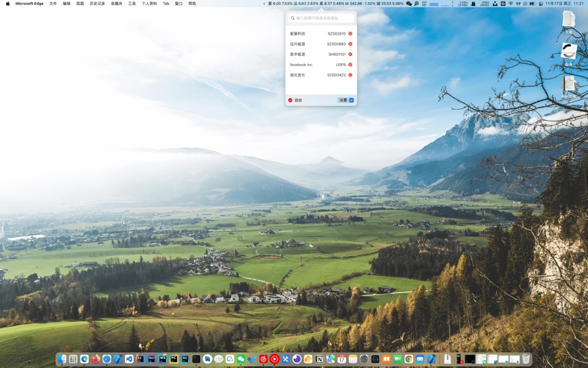Open the 设置 dropdown arrow
588x368 pixels.
point(351,100)
